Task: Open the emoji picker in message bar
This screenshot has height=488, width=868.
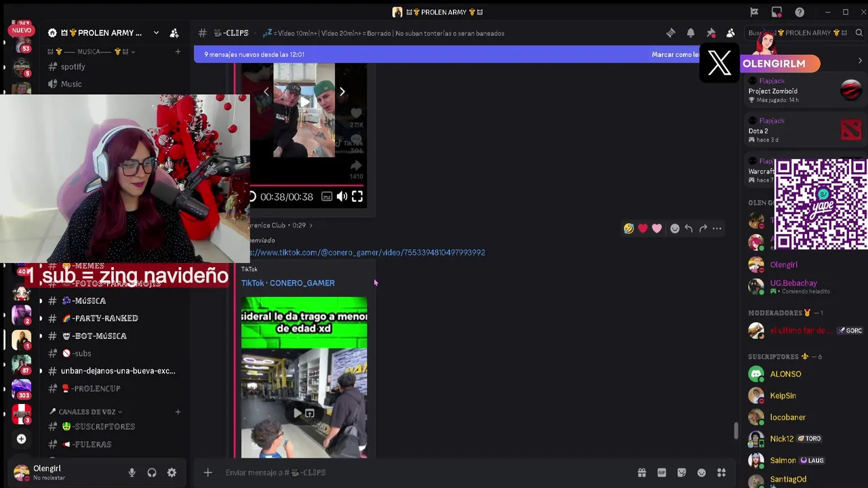Action: coord(702,472)
